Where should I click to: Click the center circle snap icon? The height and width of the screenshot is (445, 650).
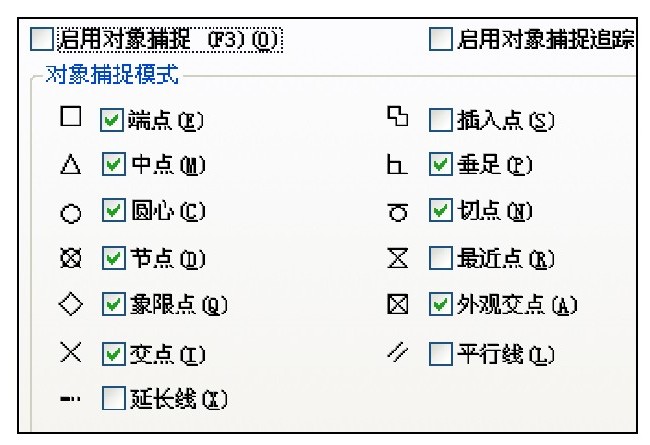coord(70,212)
